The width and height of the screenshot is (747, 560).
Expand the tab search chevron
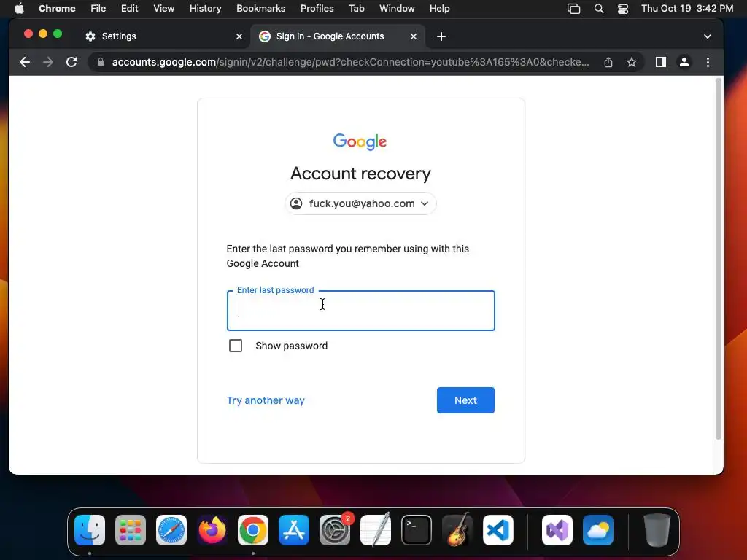tap(708, 36)
